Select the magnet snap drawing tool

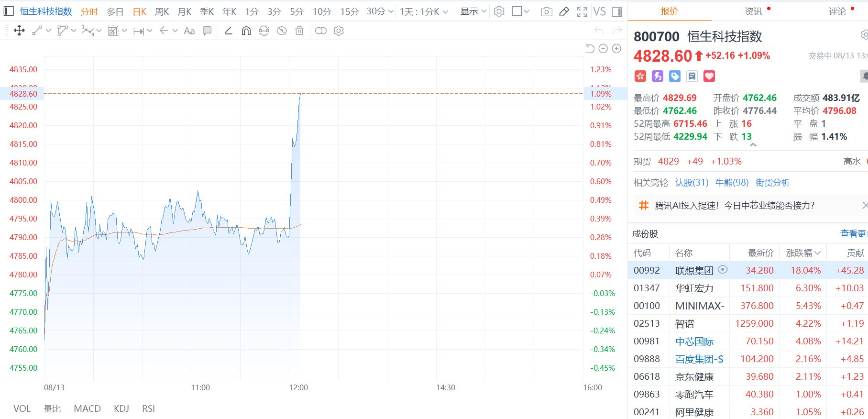pos(246,31)
